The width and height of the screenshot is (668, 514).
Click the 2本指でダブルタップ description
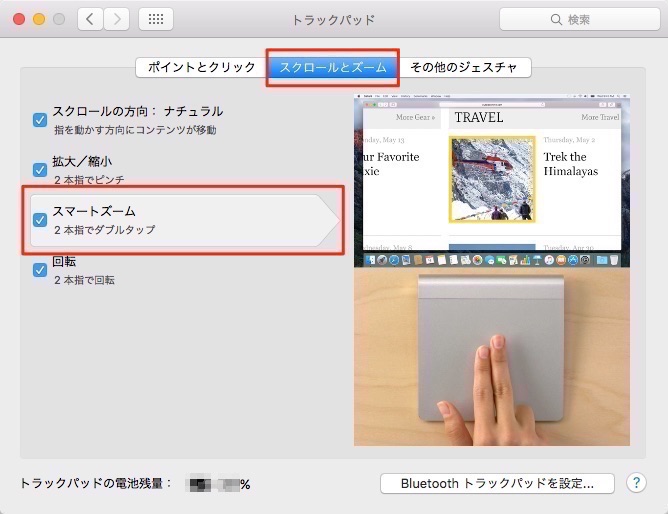pyautogui.click(x=105, y=230)
